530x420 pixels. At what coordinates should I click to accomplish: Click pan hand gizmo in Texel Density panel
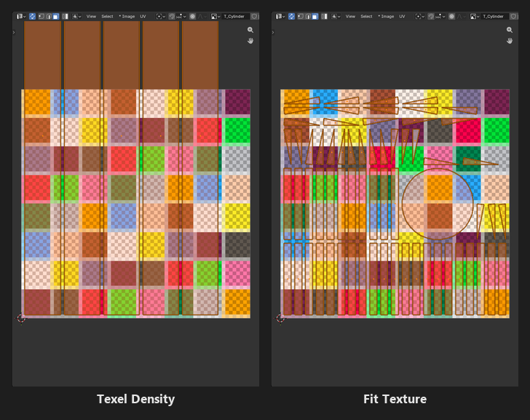(250, 41)
